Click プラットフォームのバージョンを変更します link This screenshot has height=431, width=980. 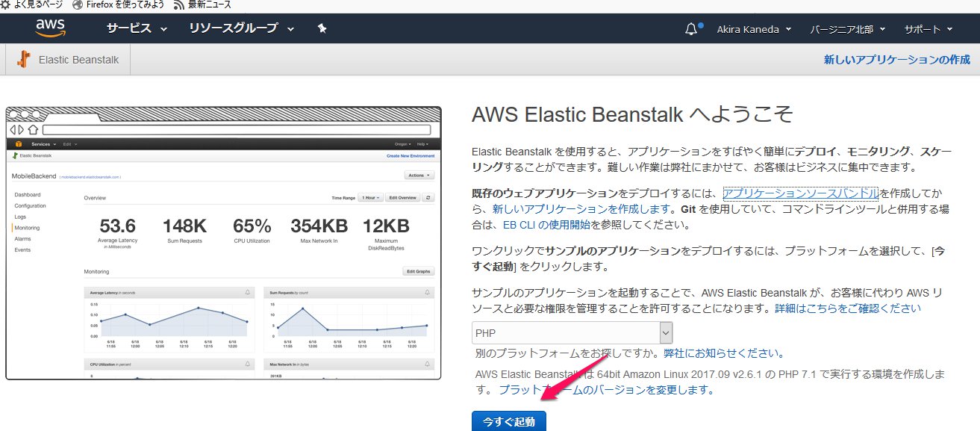point(606,389)
